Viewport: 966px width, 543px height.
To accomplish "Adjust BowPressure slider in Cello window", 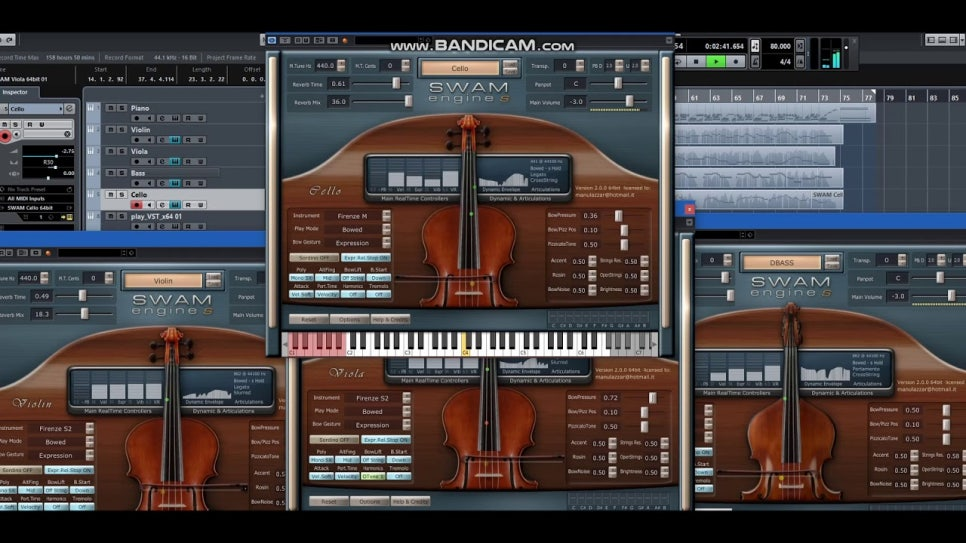I will coord(619,216).
